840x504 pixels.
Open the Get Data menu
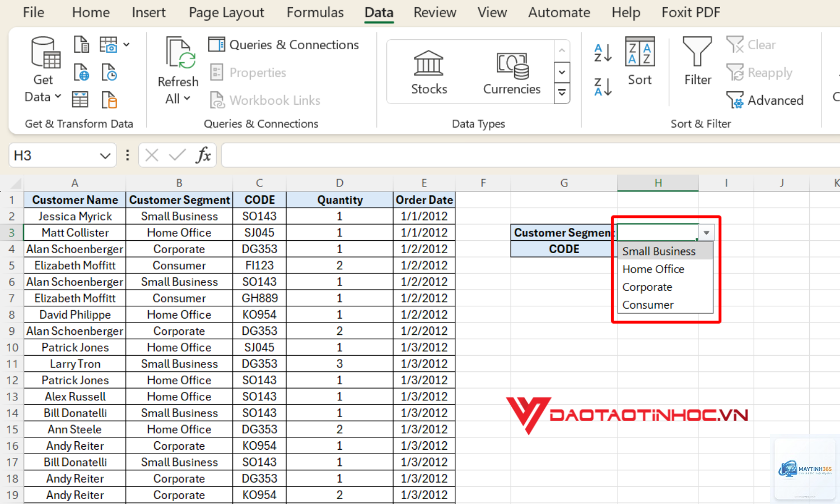tap(43, 69)
